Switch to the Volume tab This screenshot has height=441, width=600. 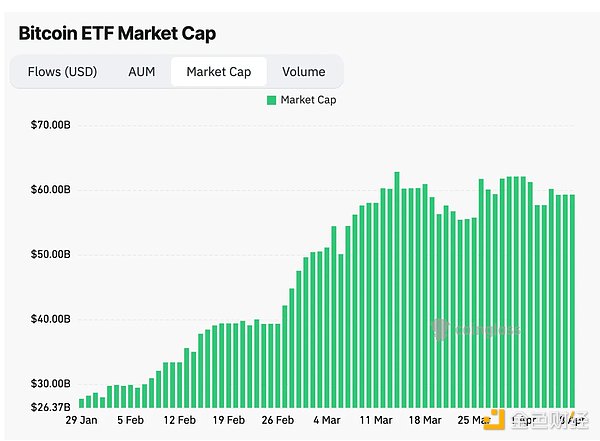tap(303, 72)
